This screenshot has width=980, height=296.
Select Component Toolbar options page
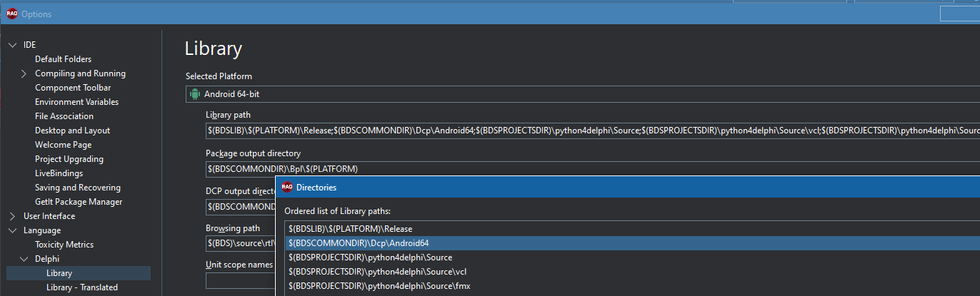(x=73, y=88)
